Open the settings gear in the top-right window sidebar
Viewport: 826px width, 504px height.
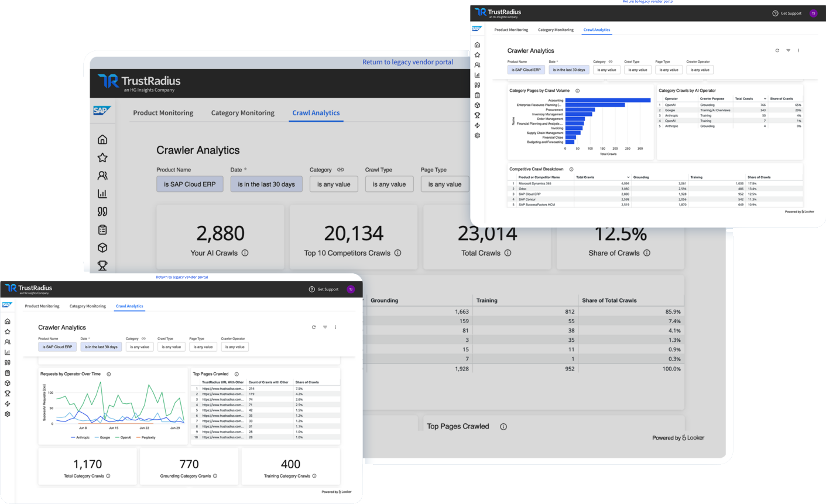point(477,135)
